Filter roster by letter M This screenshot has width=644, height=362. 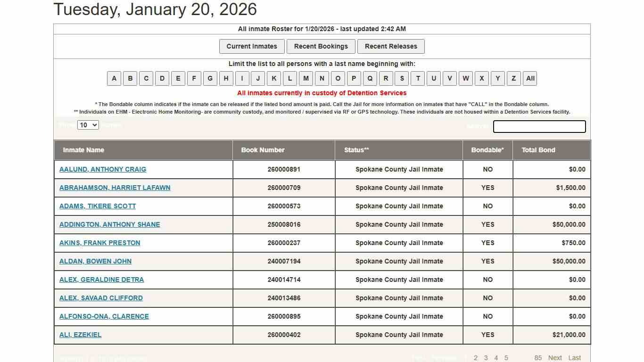pyautogui.click(x=306, y=78)
